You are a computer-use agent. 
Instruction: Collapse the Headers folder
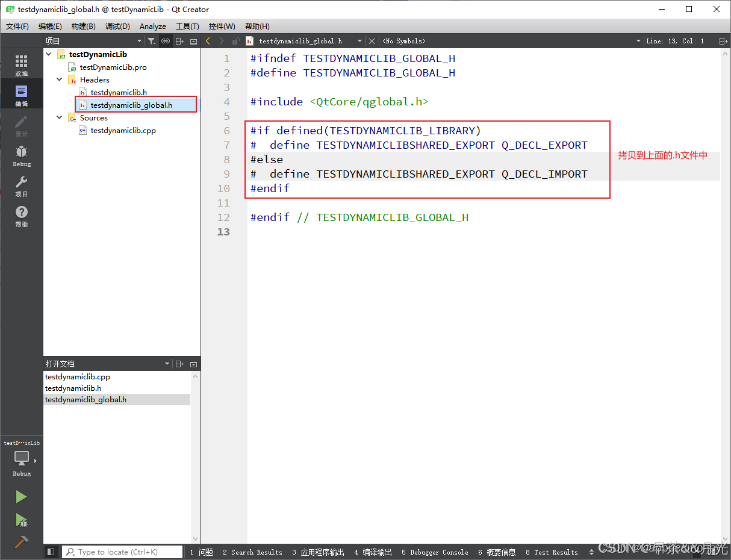pos(60,79)
